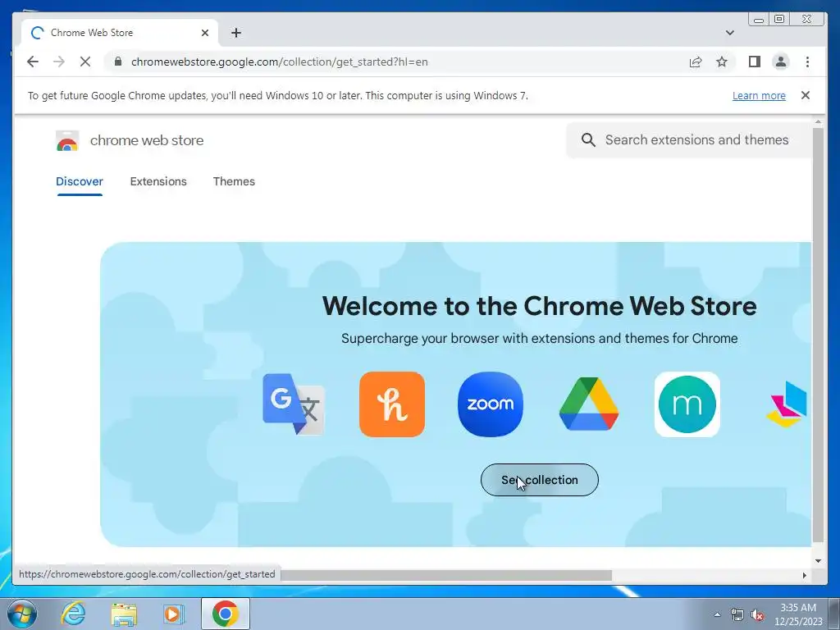Switch to the Themes tab
Image resolution: width=840 pixels, height=630 pixels.
tap(234, 181)
